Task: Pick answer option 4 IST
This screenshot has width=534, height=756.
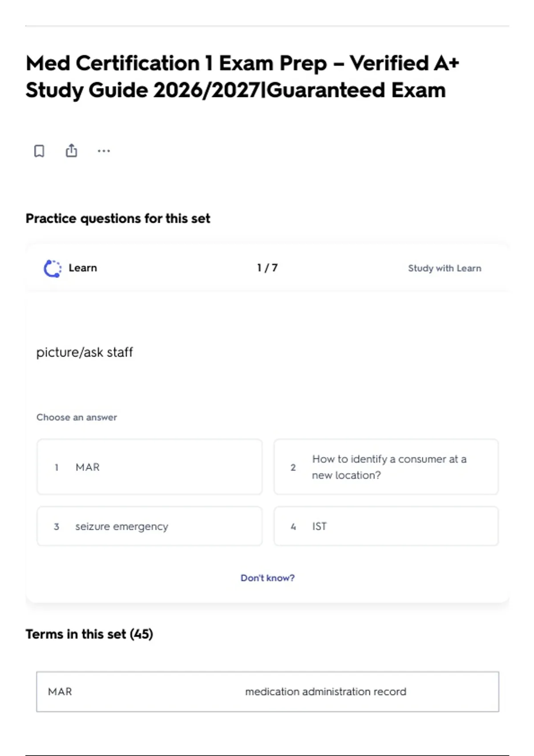Action: [386, 526]
